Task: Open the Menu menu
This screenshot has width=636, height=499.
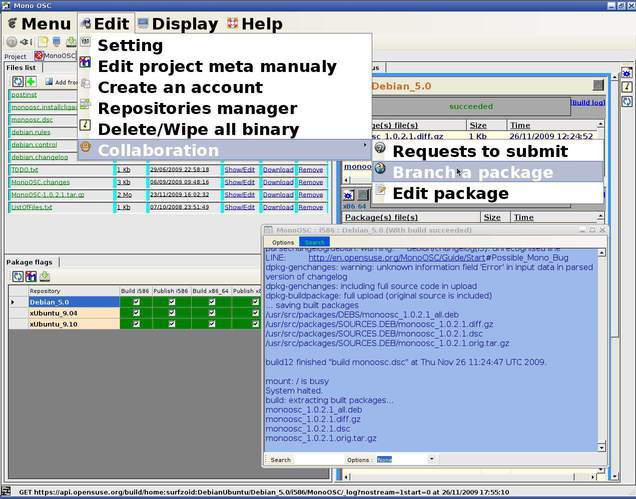Action: pos(39,24)
